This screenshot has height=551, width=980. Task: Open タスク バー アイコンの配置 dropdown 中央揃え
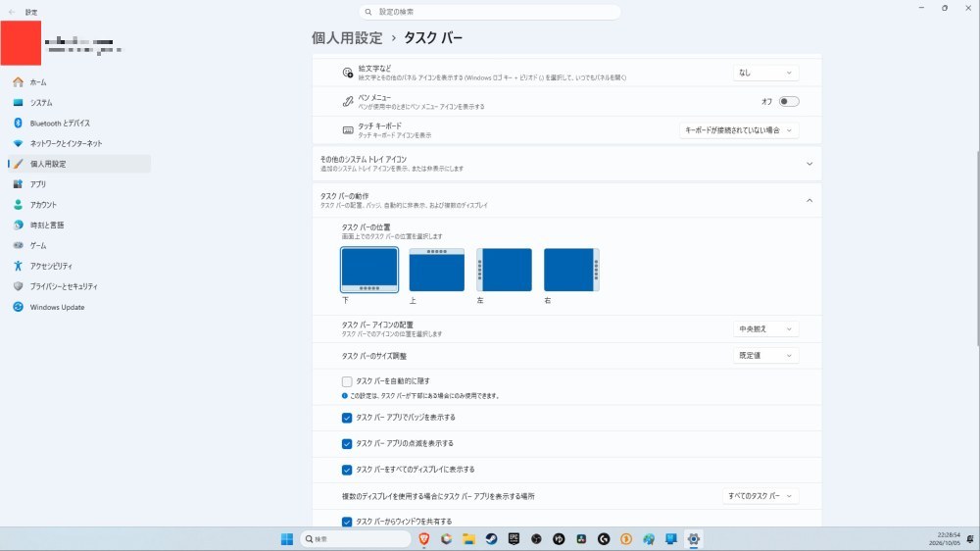[x=765, y=329]
